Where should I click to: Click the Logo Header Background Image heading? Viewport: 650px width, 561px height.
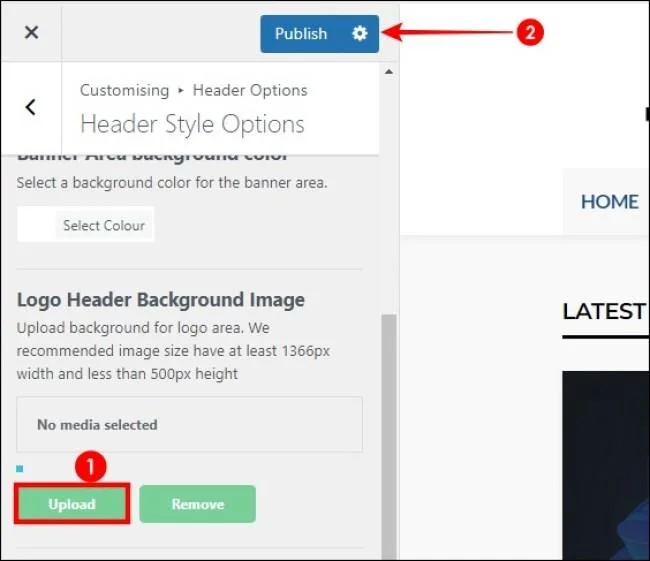pos(161,300)
